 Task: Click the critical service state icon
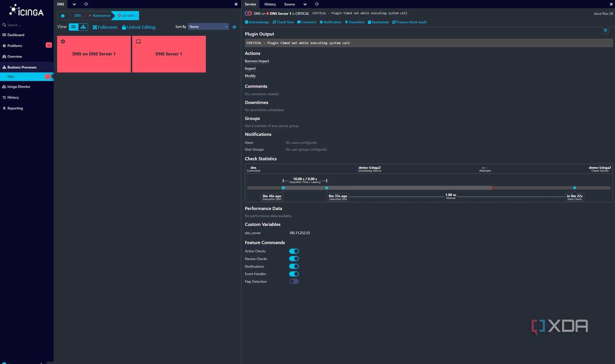tap(249, 13)
